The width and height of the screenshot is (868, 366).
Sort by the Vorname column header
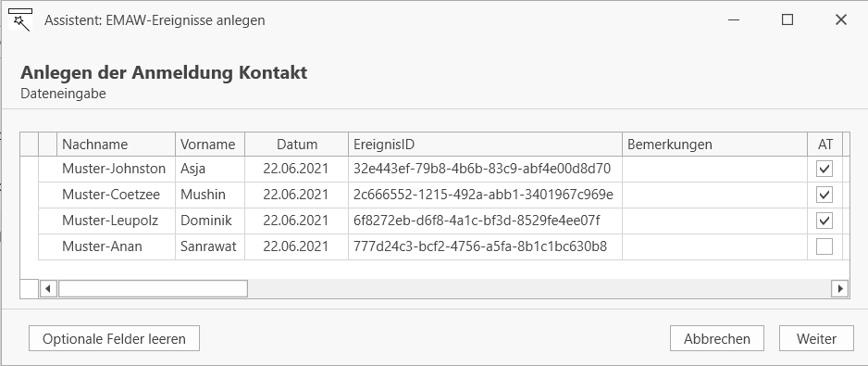[210, 145]
